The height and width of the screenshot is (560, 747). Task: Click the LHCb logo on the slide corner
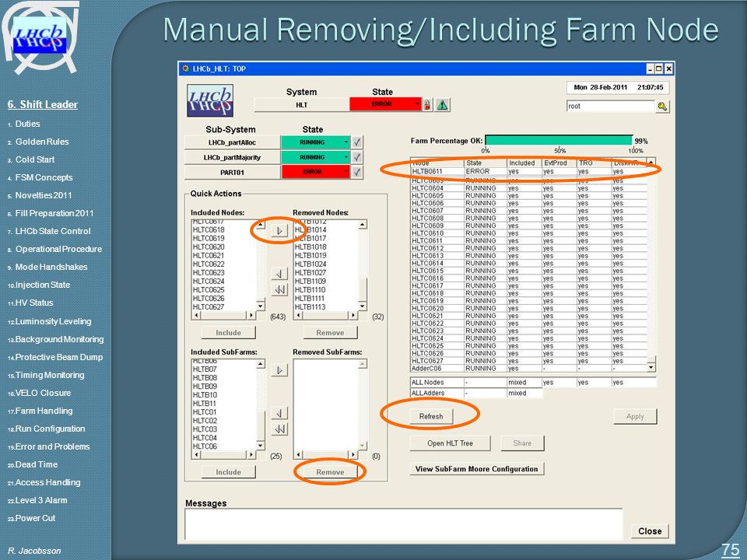[40, 37]
